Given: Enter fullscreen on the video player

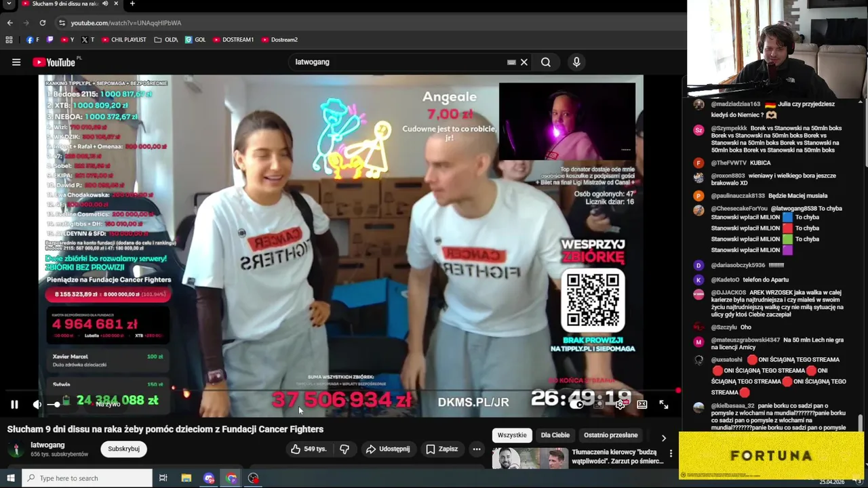Looking at the screenshot, I should pos(664,405).
